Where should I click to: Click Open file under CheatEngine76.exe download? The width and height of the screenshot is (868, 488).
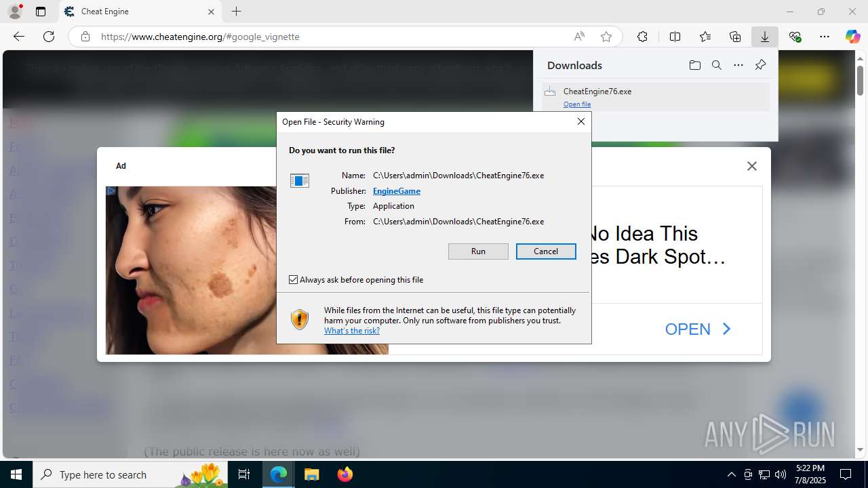(x=577, y=104)
